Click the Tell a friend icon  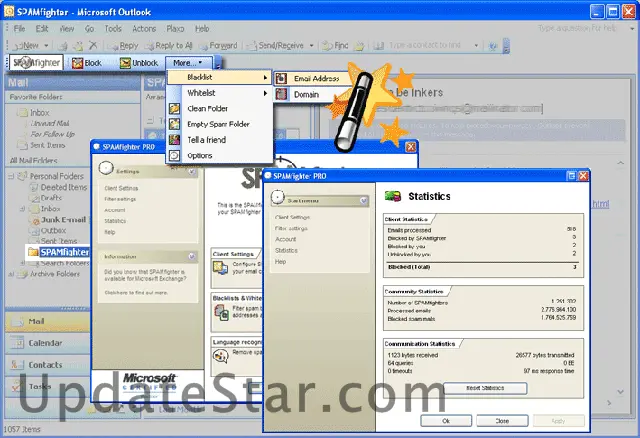click(174, 140)
